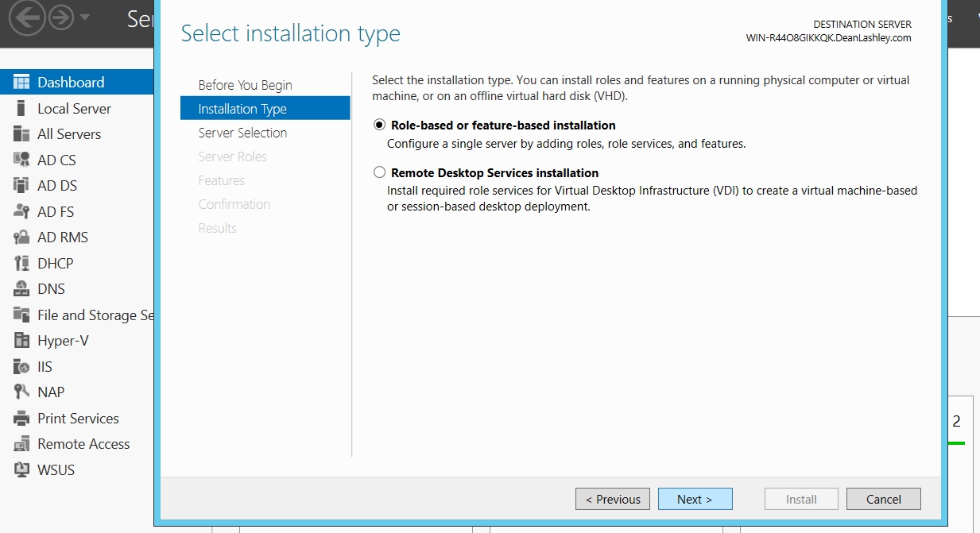Click the Dashboard icon in sidebar
This screenshot has height=533, width=980.
click(x=21, y=83)
